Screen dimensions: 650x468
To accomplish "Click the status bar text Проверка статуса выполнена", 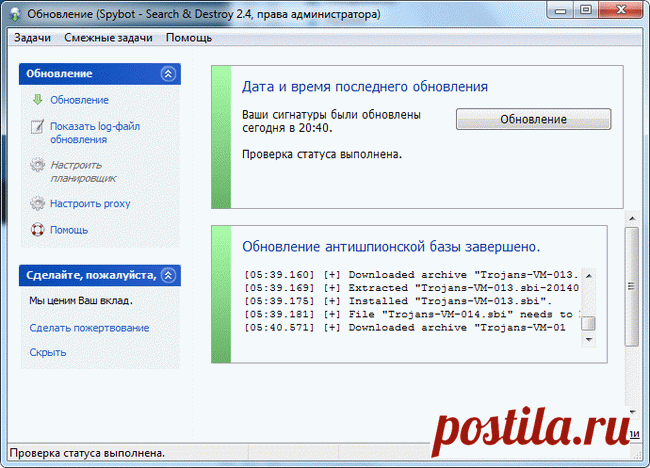I will [x=87, y=453].
